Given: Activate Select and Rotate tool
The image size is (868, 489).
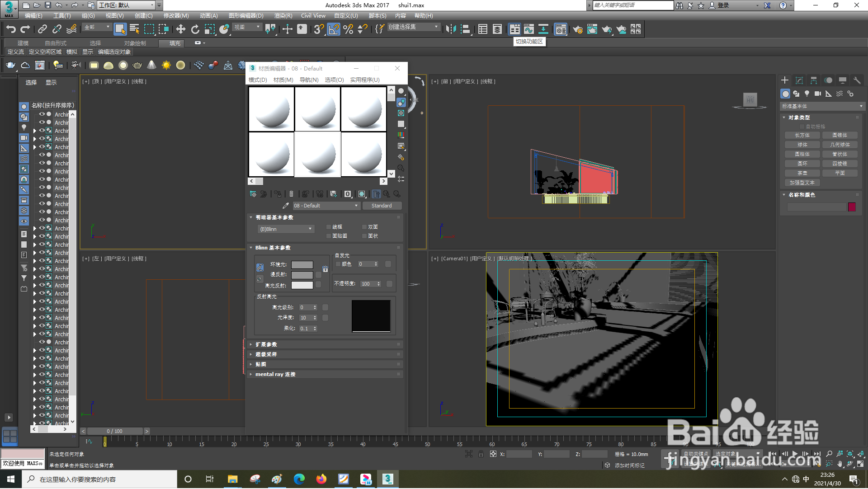Looking at the screenshot, I should coord(195,29).
